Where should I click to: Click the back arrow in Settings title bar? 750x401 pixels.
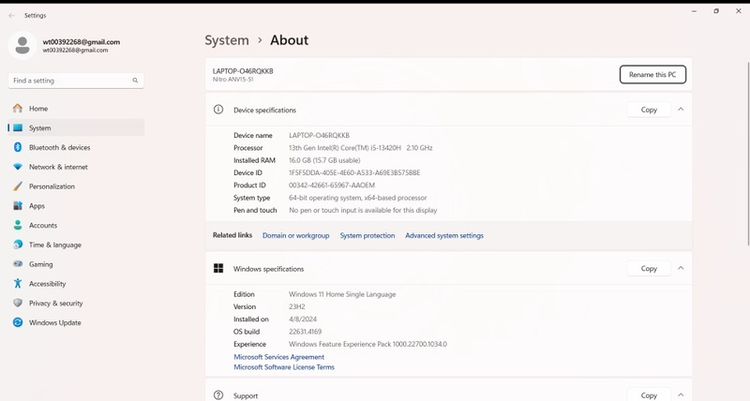[x=11, y=15]
